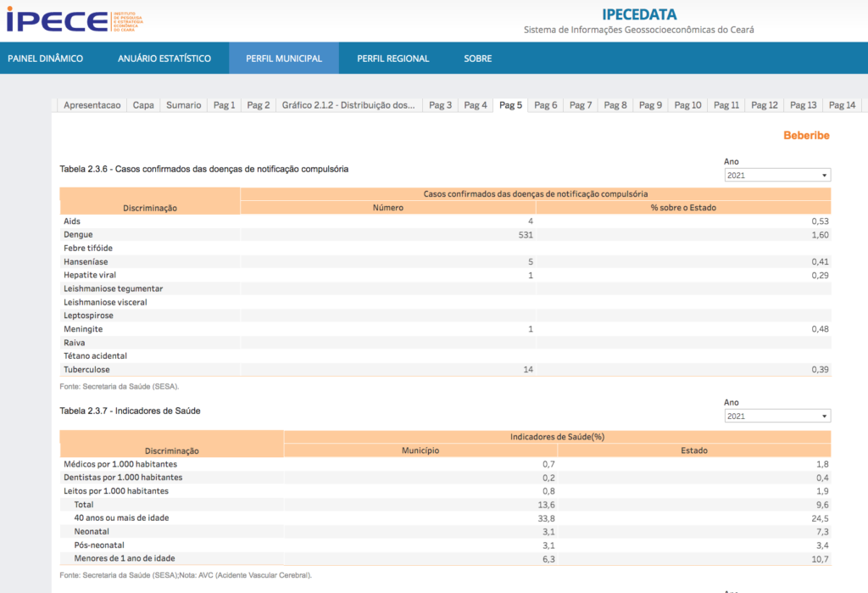Open the Ano dropdown for Tabela 2.3.6

point(777,175)
